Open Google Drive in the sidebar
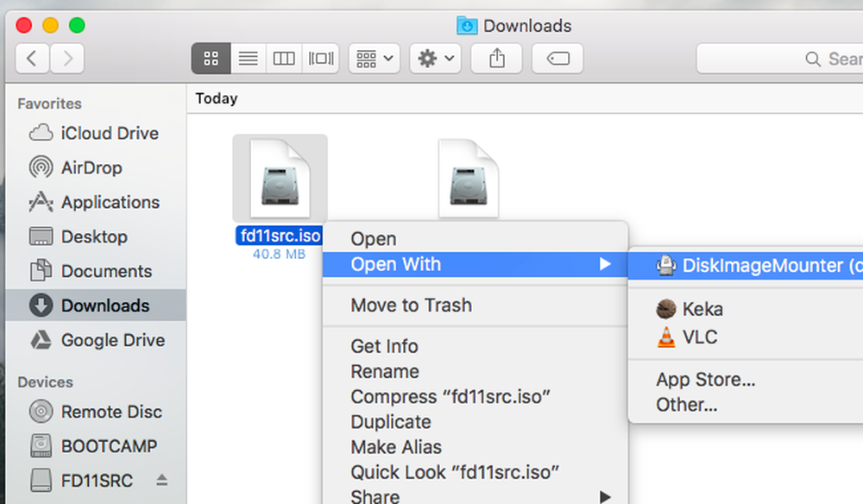The width and height of the screenshot is (863, 504). pos(96,340)
